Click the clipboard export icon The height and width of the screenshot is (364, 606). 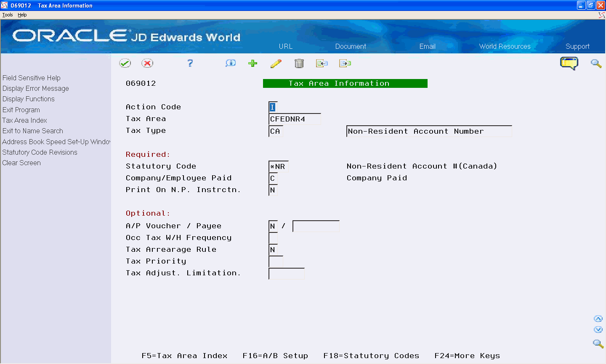[x=345, y=63]
